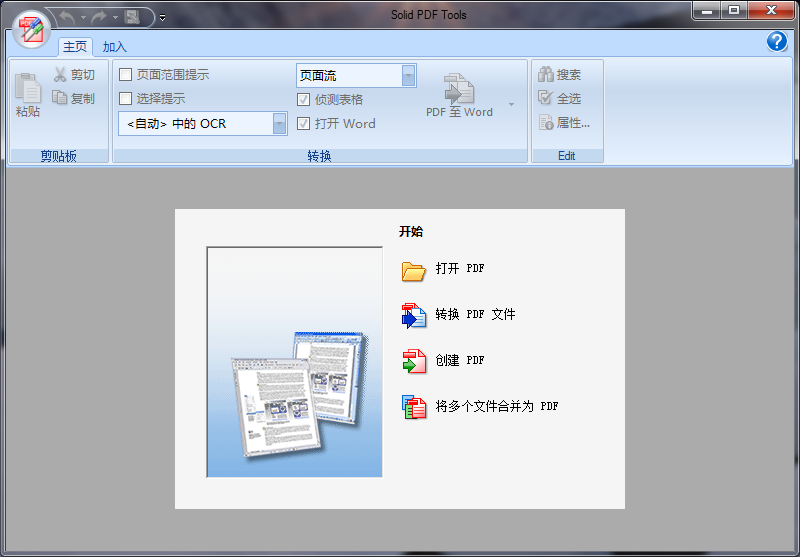Click the 将多个文件合并为 PDF link text
This screenshot has width=800, height=557.
[497, 406]
